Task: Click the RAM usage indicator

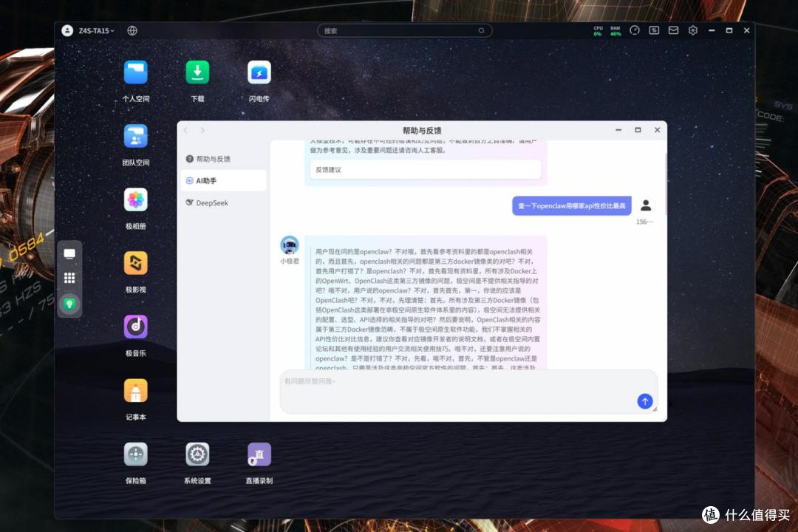Action: (615, 31)
